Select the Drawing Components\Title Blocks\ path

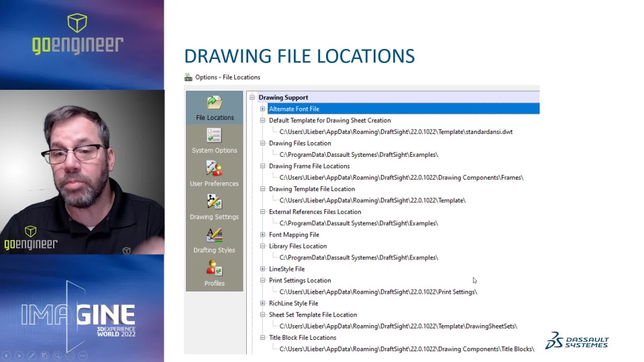tap(407, 349)
